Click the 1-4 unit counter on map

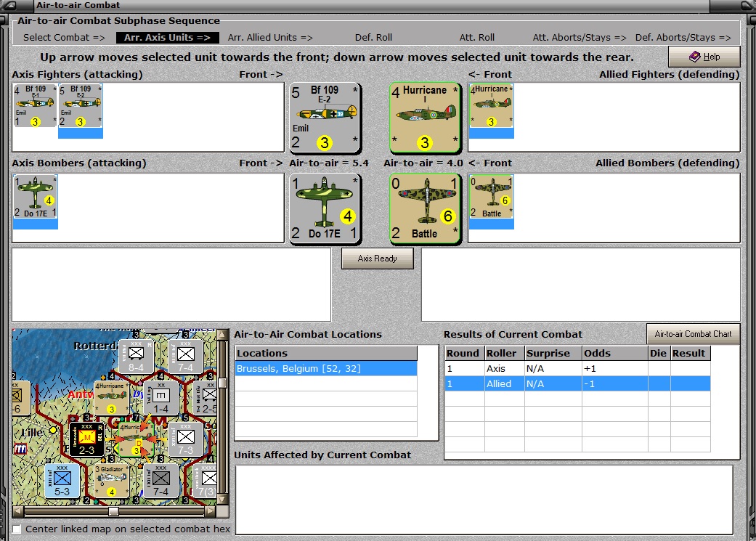[160, 398]
